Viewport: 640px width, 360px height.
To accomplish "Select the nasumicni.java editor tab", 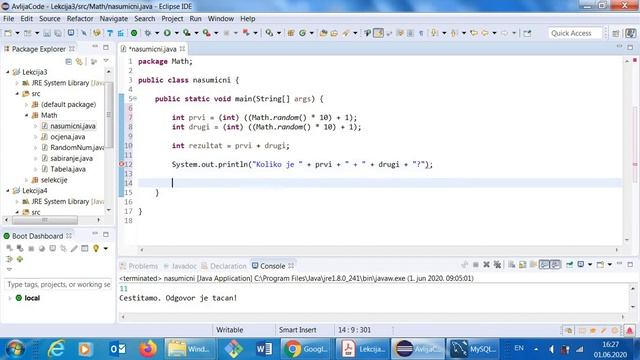I will coord(152,49).
